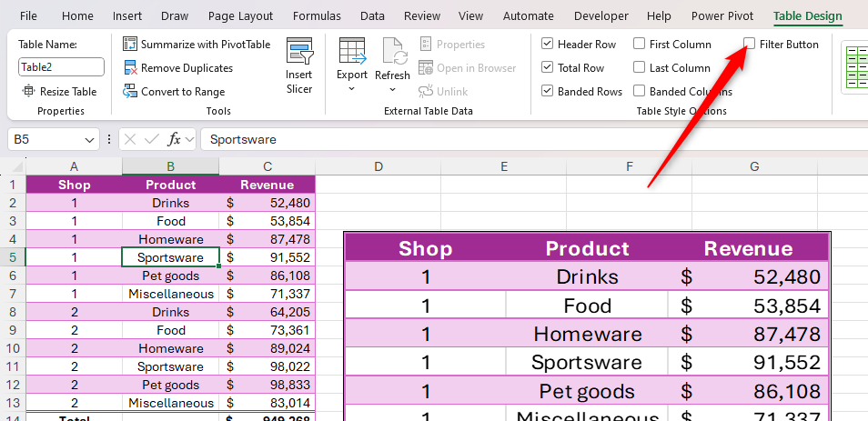This screenshot has height=421, width=868.
Task: Click the Review tab
Action: [422, 16]
